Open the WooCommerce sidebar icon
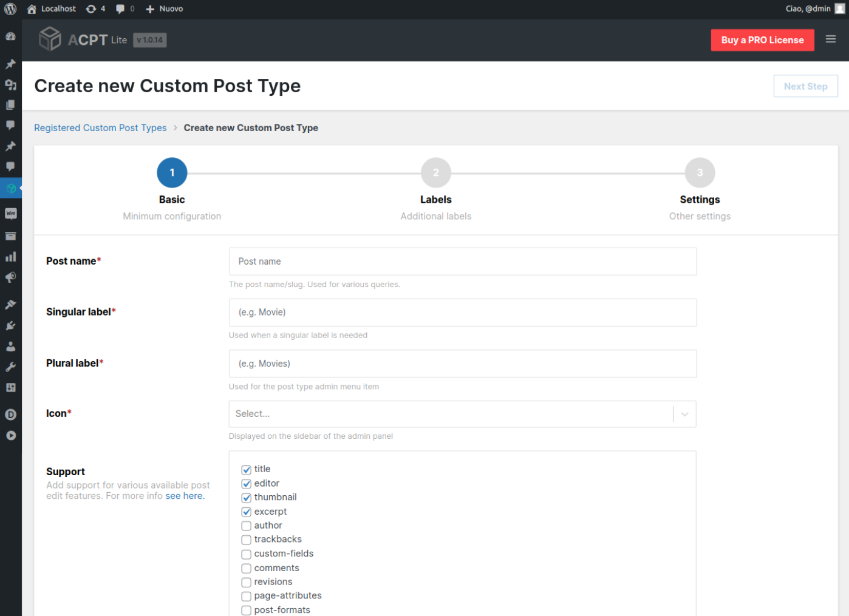 coord(11,214)
